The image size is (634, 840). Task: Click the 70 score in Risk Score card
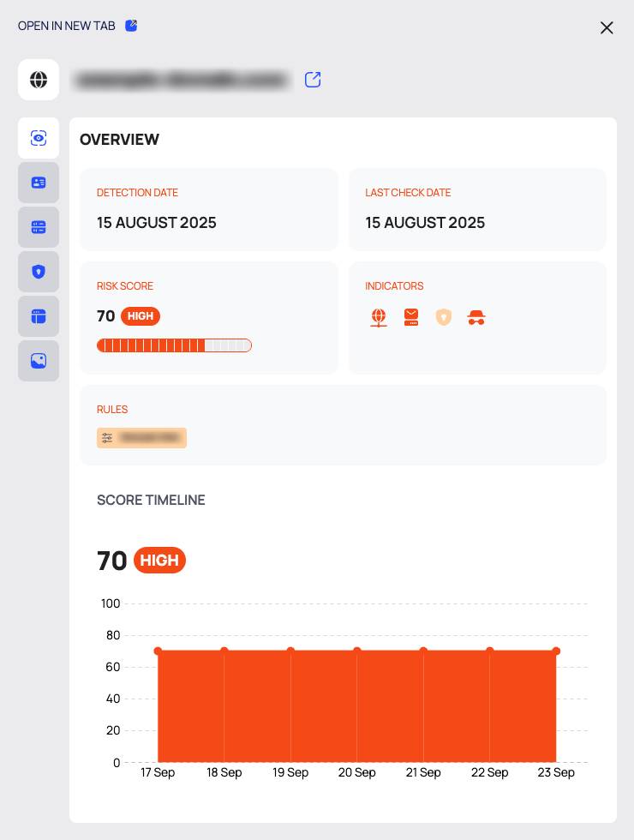point(106,316)
